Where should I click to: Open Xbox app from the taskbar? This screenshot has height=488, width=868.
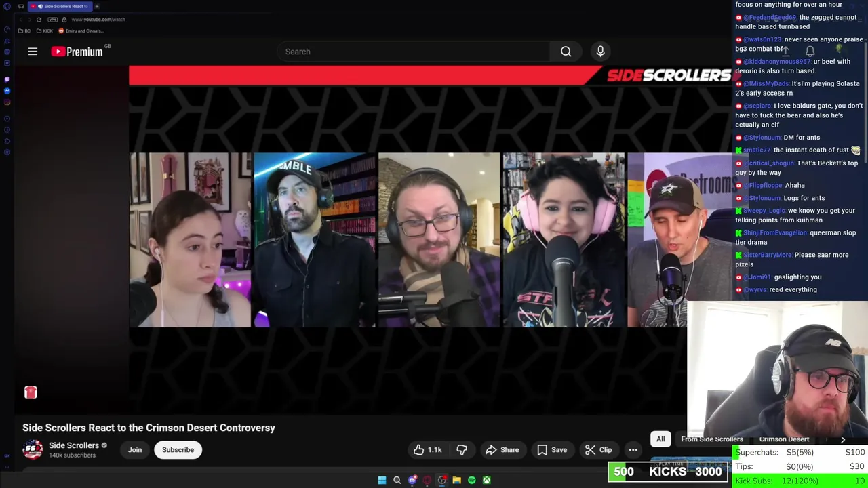(486, 480)
